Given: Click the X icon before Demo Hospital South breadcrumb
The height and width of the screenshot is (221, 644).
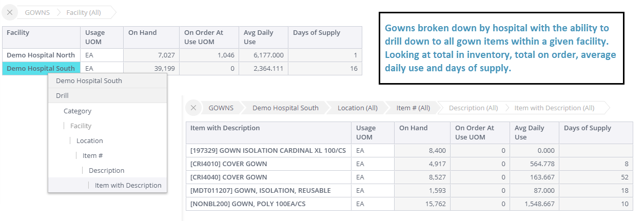Looking at the screenshot, I should [193, 108].
